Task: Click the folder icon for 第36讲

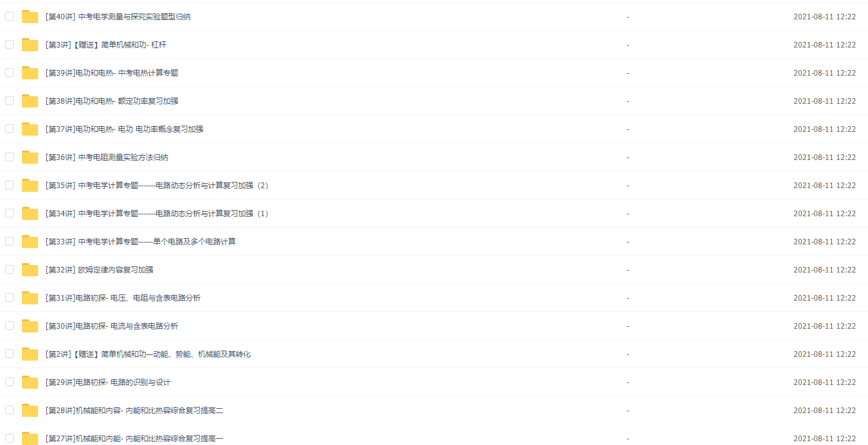Action: click(x=30, y=157)
